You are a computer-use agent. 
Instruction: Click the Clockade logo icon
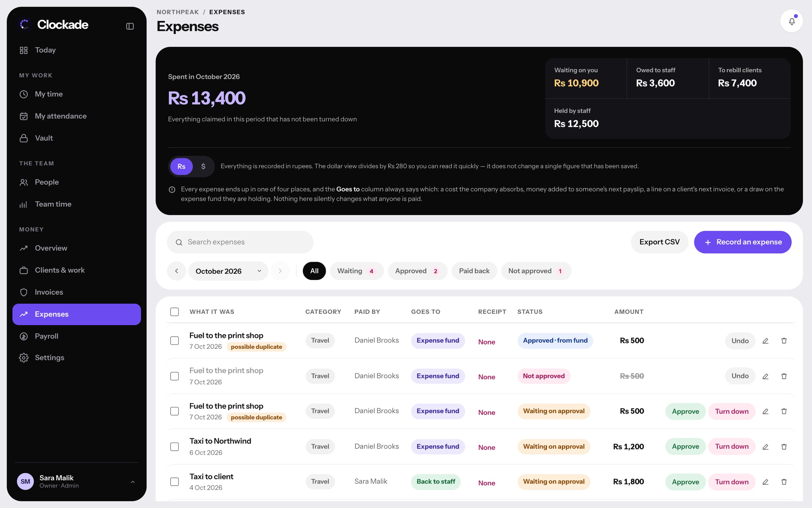tap(24, 24)
